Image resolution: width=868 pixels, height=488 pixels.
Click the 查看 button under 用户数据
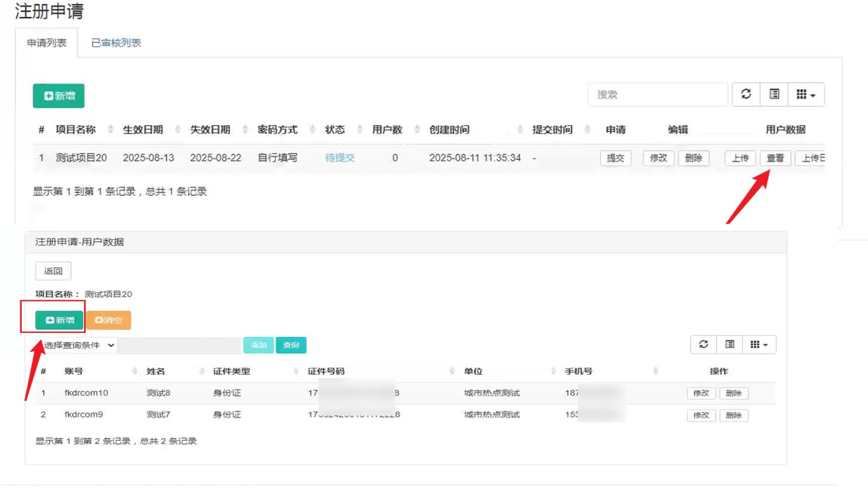775,158
